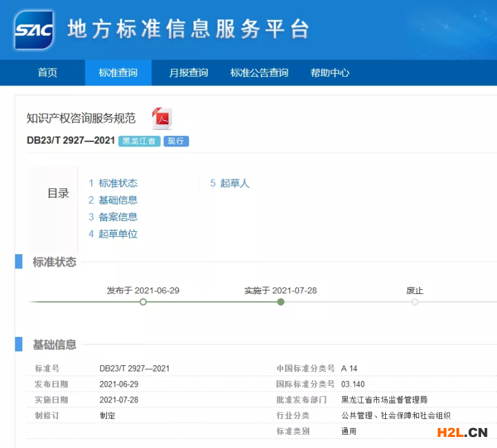Click the H2L.CN watermark logo
Screen dimensions: 497x448
point(463,433)
